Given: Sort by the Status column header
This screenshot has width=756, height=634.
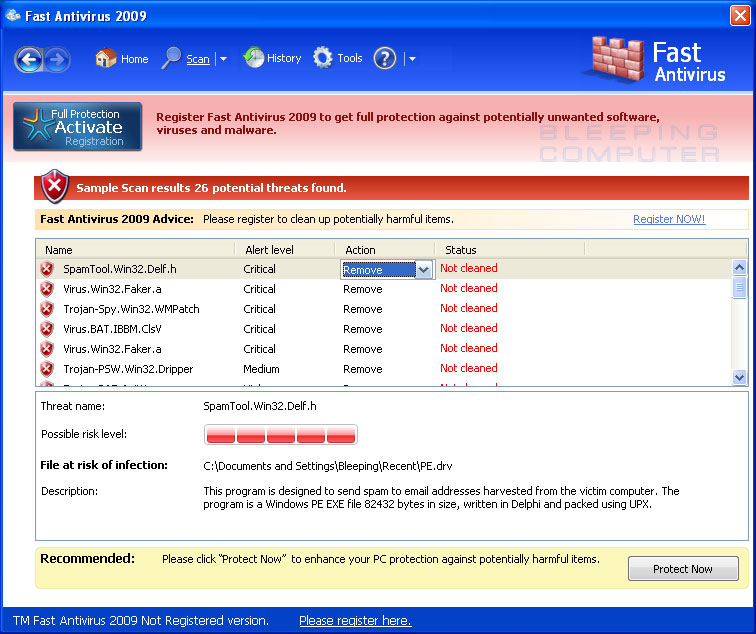Looking at the screenshot, I should pos(510,250).
